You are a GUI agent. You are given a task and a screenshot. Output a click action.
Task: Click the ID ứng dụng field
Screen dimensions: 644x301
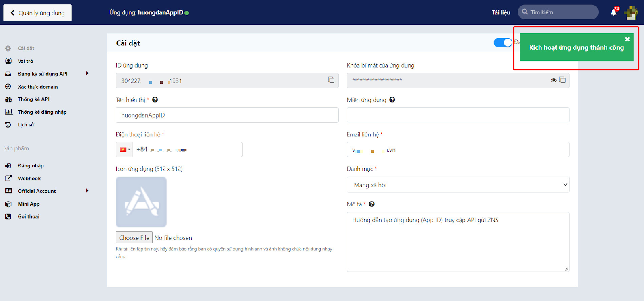tap(227, 80)
